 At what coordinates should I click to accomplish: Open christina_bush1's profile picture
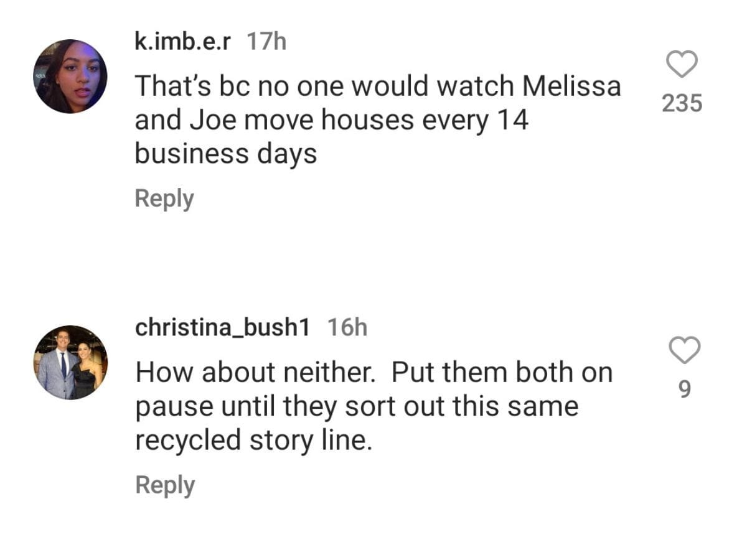click(70, 362)
